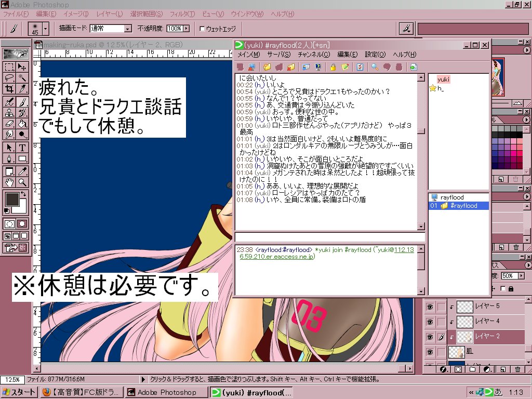Open IRC サーバ menu
The height and width of the screenshot is (399, 532).
(x=279, y=55)
